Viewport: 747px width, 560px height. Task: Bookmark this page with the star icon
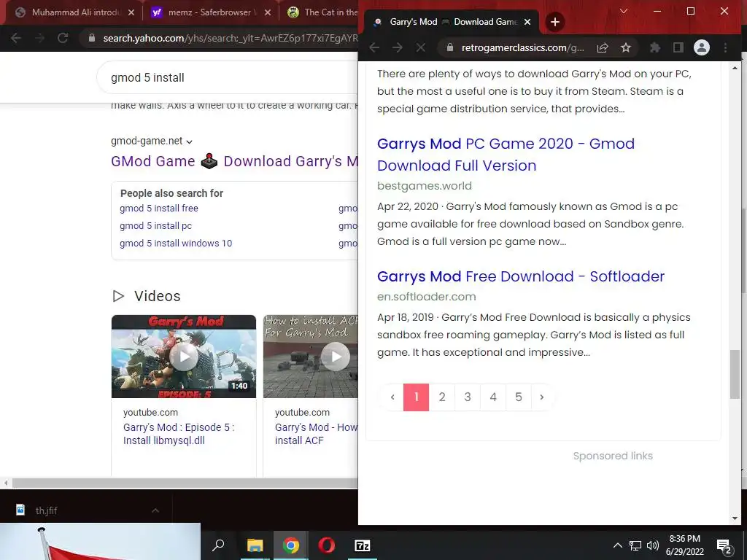click(x=625, y=47)
